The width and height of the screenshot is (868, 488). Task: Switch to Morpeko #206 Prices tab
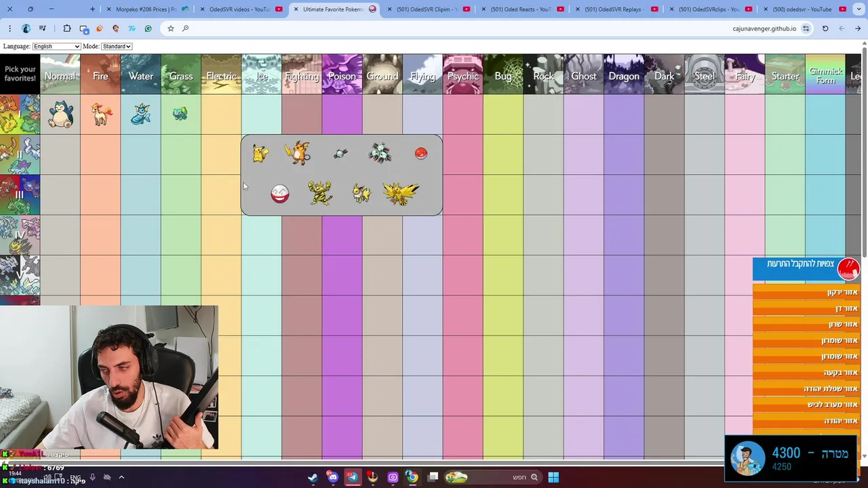point(146,9)
